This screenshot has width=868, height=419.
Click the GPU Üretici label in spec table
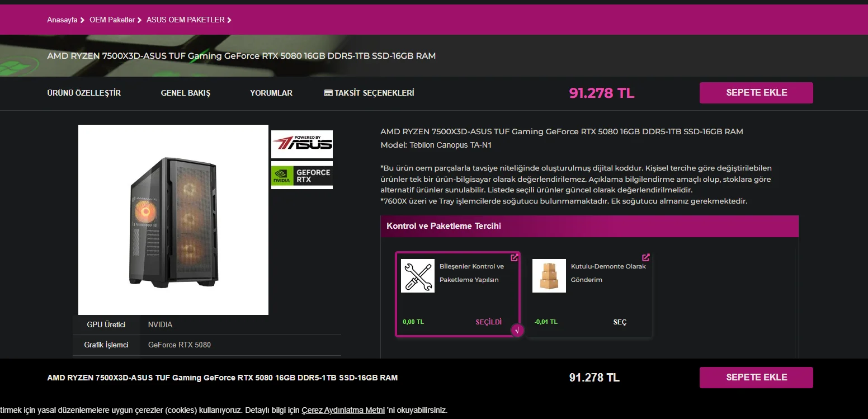pyautogui.click(x=106, y=324)
